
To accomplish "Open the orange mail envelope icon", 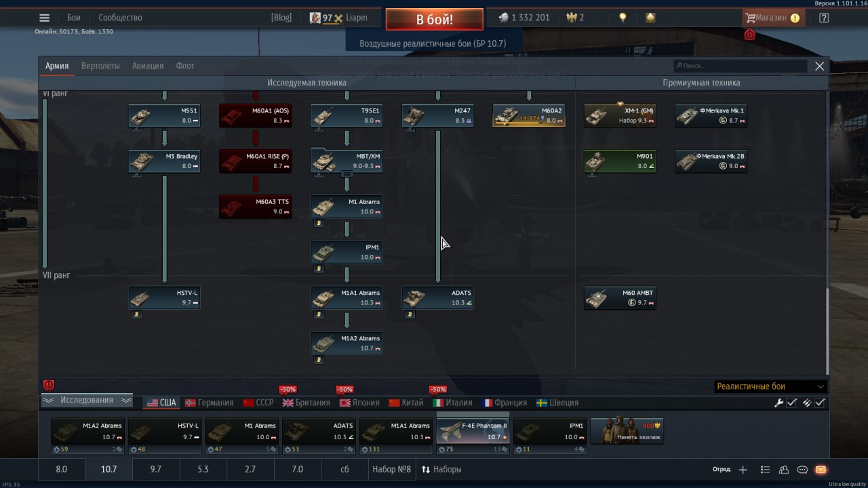I will point(821,470).
